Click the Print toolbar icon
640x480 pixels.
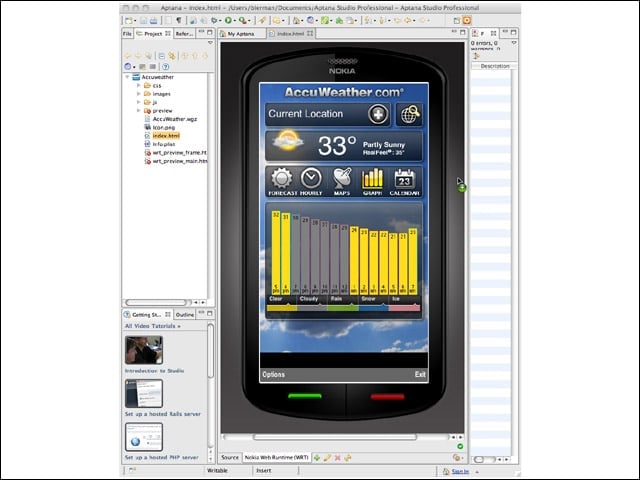point(153,20)
